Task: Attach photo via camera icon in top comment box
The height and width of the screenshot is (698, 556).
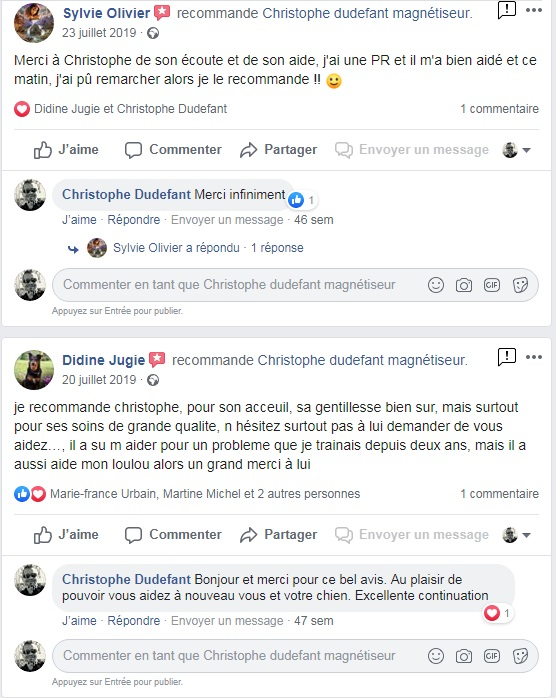Action: pos(464,285)
